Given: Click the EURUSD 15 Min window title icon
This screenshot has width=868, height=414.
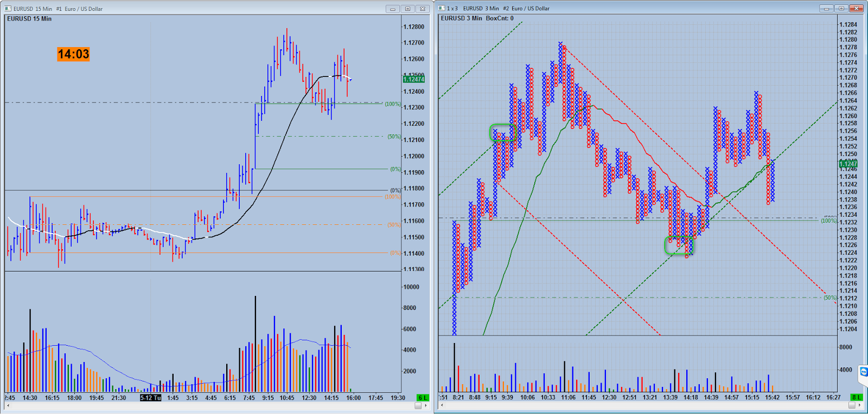Looking at the screenshot, I should [8, 9].
